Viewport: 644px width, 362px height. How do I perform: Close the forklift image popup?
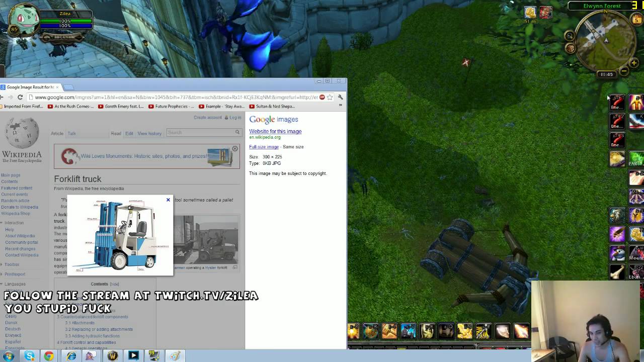(x=168, y=200)
